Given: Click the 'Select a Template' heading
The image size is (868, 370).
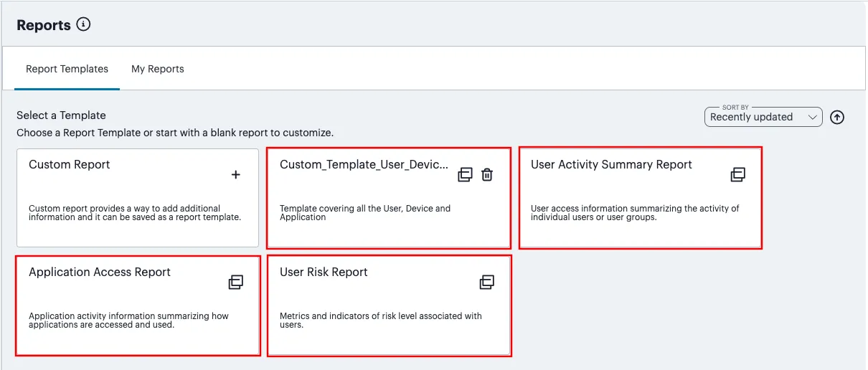Looking at the screenshot, I should click(61, 115).
